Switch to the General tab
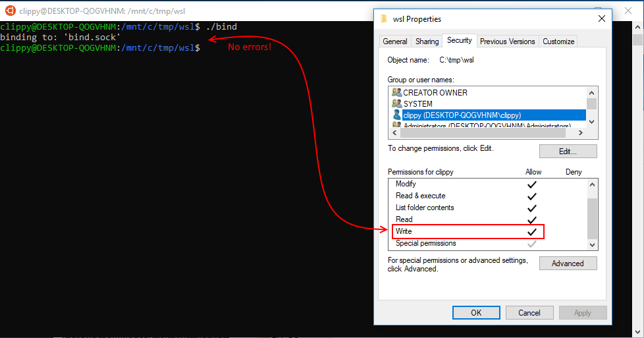The width and height of the screenshot is (644, 338). [394, 41]
